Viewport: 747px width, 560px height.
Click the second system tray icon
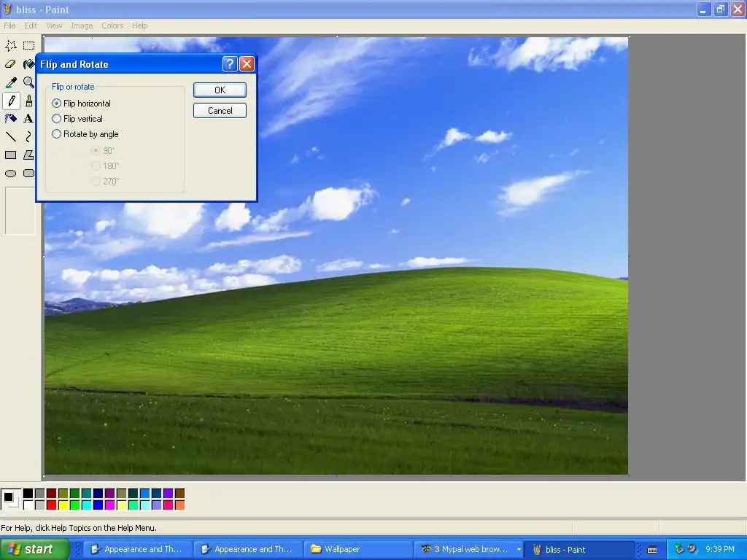(692, 549)
